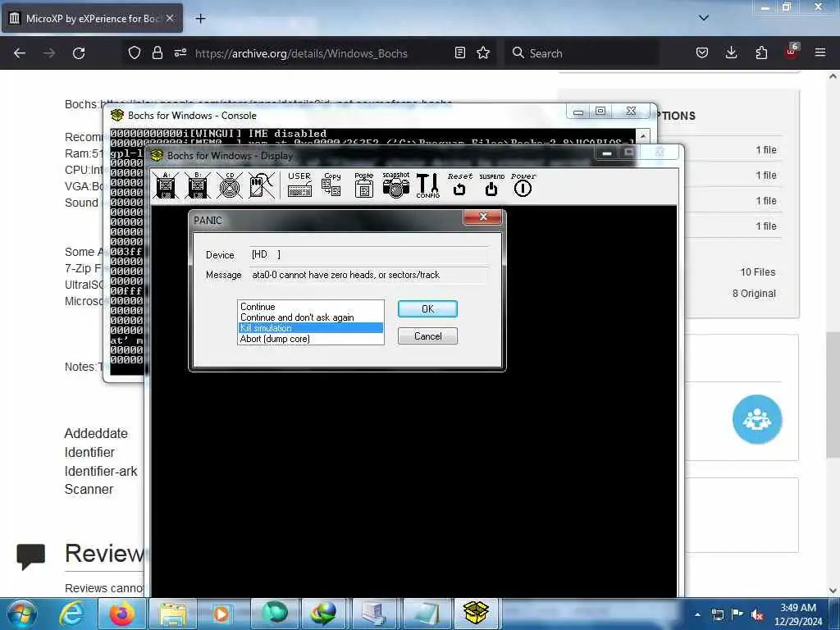
Task: Open the list all tabs dropdown chevron
Action: [x=704, y=18]
